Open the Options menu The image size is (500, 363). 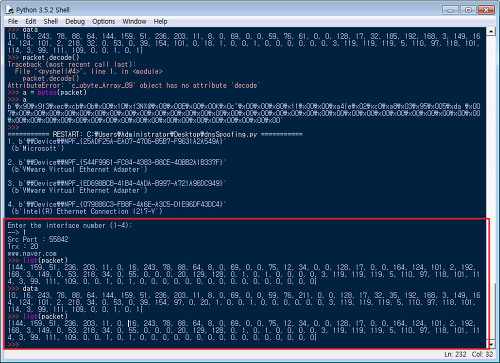tap(104, 21)
